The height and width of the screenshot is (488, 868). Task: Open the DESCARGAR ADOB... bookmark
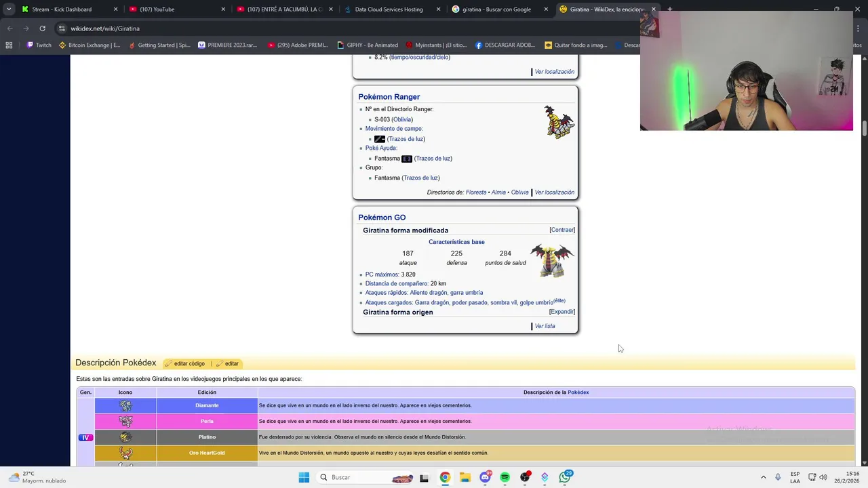505,45
